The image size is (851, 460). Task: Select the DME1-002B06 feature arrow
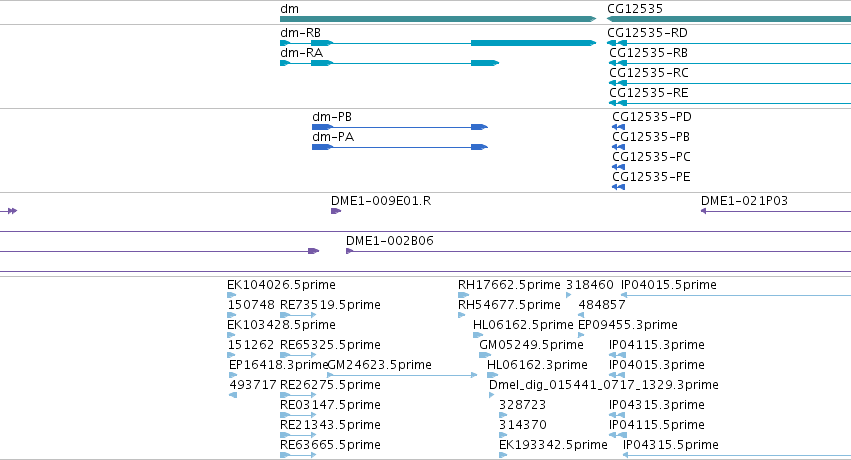coord(350,251)
